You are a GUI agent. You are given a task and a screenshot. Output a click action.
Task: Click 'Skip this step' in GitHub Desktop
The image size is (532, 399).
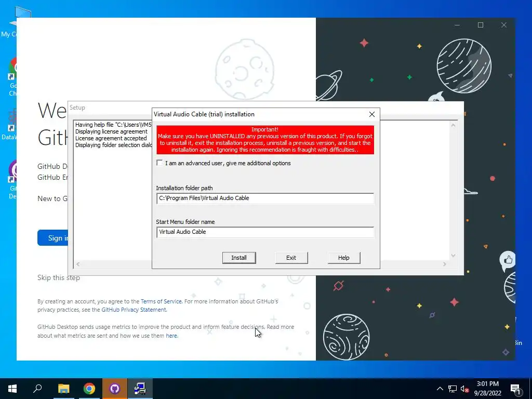(59, 277)
